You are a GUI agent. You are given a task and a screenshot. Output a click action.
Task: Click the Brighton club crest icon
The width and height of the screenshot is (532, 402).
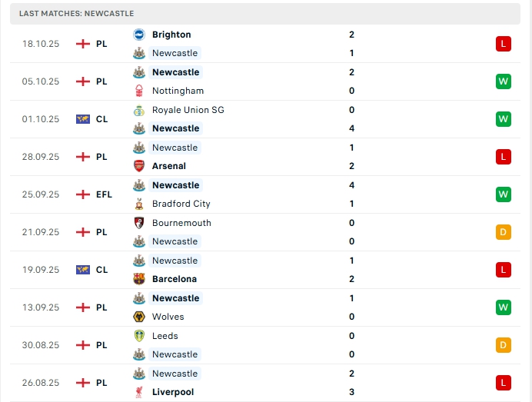(x=139, y=35)
